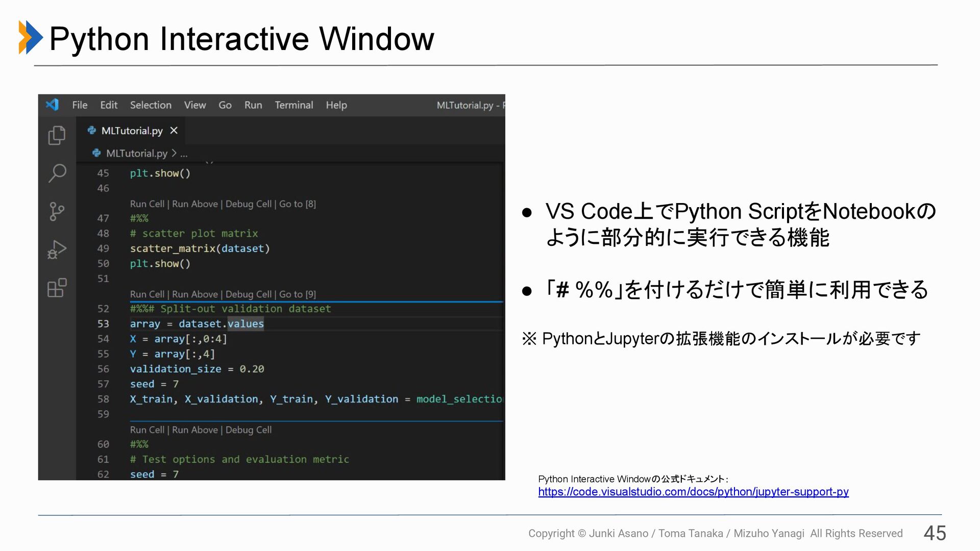Click Run Above on Test options cell
The height and width of the screenshot is (551, 980).
[x=194, y=430]
